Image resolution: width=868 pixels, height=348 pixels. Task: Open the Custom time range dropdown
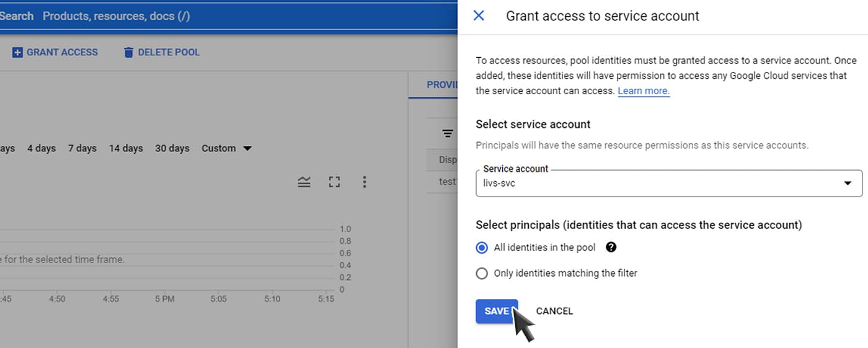[227, 148]
